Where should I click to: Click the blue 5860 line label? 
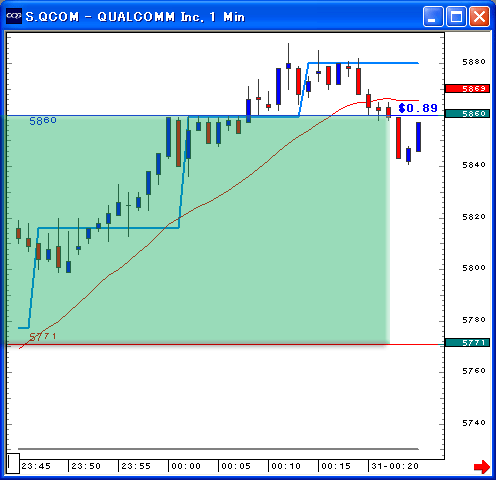tap(43, 121)
